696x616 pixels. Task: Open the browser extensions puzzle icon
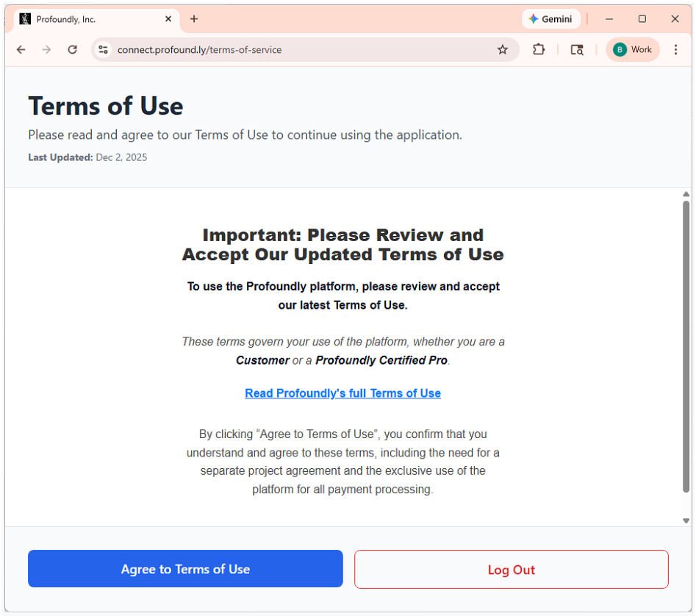539,49
